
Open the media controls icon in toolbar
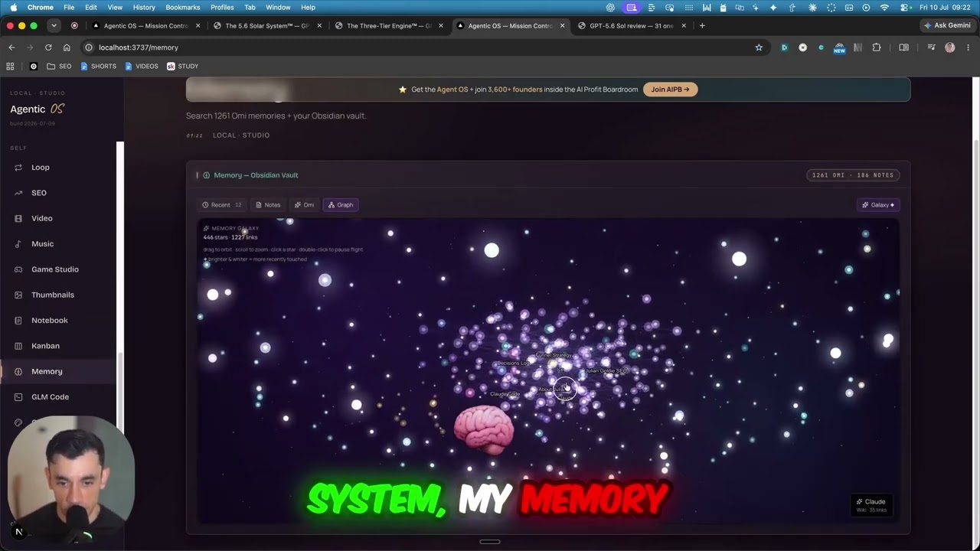click(x=931, y=47)
